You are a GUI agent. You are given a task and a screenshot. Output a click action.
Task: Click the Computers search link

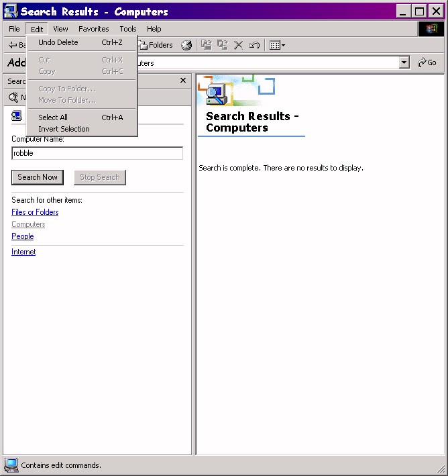pyautogui.click(x=28, y=224)
